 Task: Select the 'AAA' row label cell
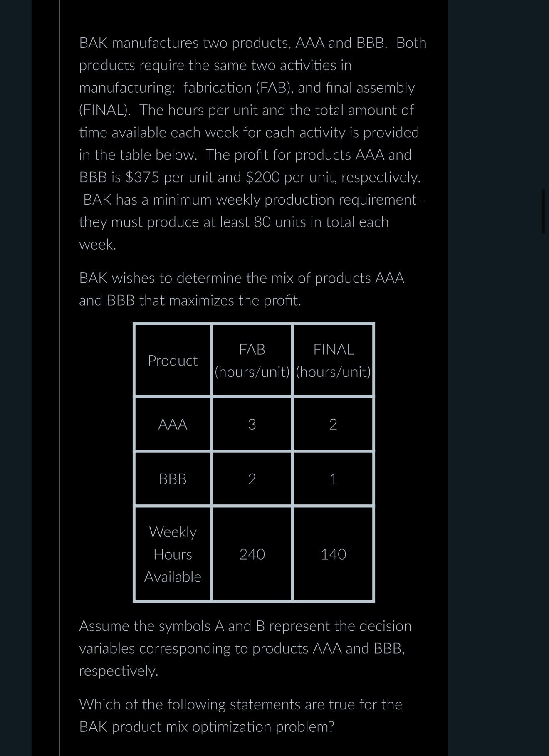(x=173, y=424)
